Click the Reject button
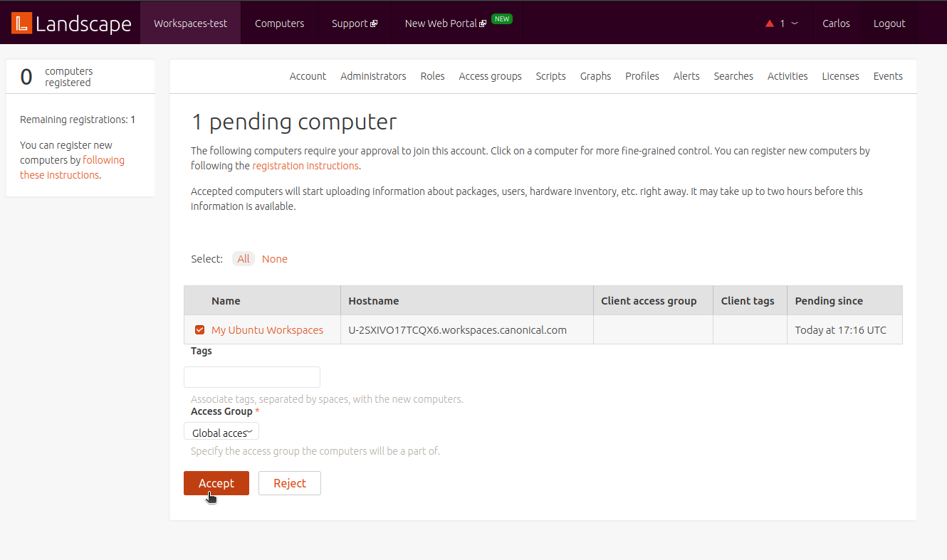 click(290, 483)
